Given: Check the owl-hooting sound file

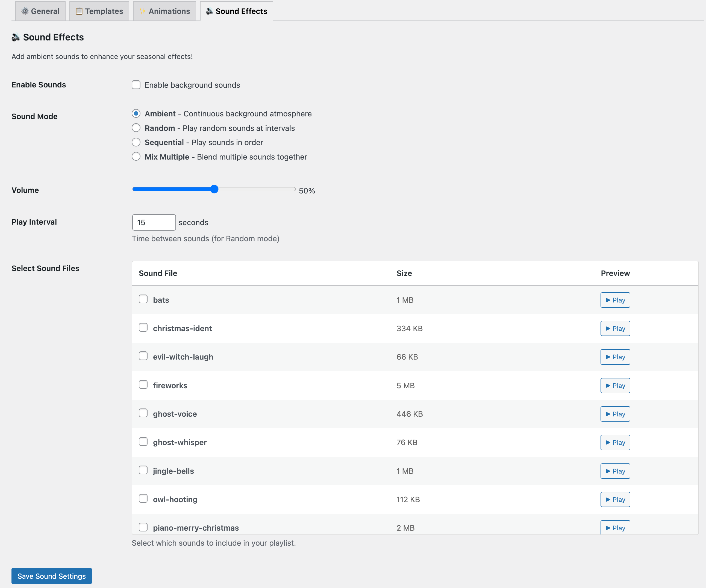Looking at the screenshot, I should point(143,499).
